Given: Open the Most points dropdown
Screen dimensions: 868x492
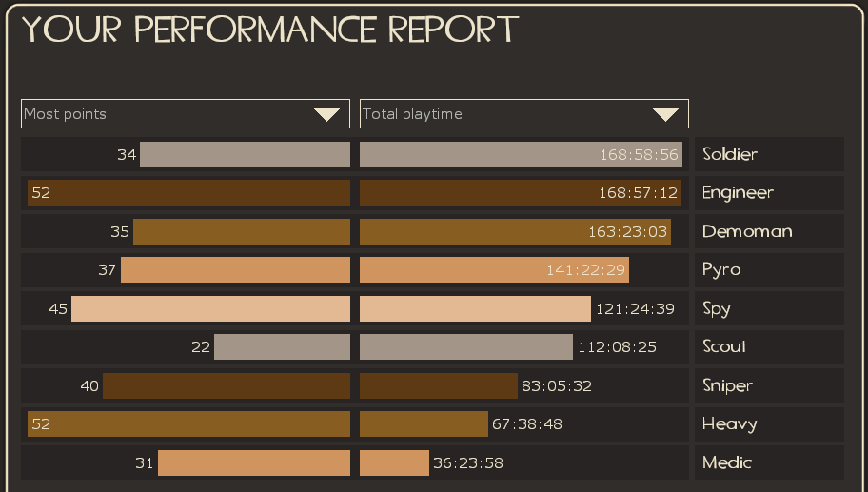Looking at the screenshot, I should [186, 113].
